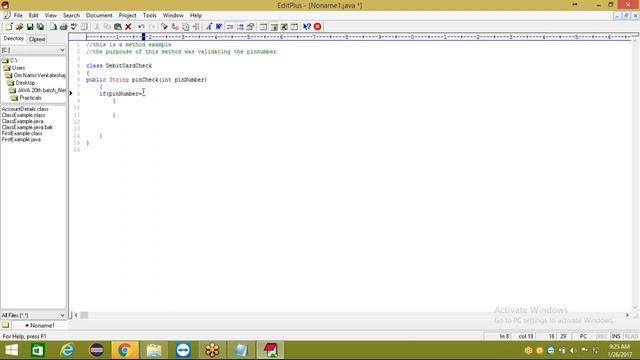Select ClassExample.java.bak in file list

pyautogui.click(x=27, y=127)
